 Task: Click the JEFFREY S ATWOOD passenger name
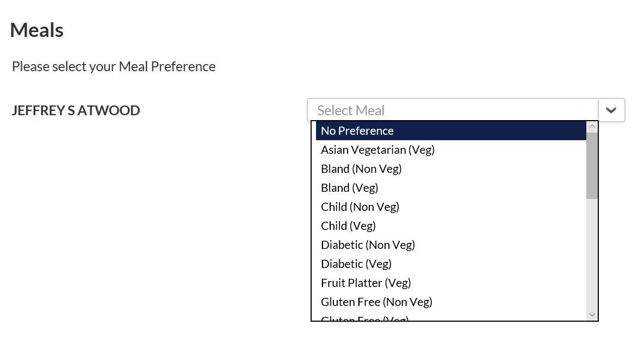(x=76, y=111)
